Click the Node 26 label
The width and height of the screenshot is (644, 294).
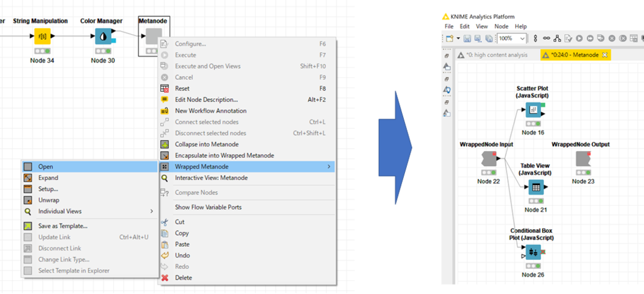[x=533, y=274]
